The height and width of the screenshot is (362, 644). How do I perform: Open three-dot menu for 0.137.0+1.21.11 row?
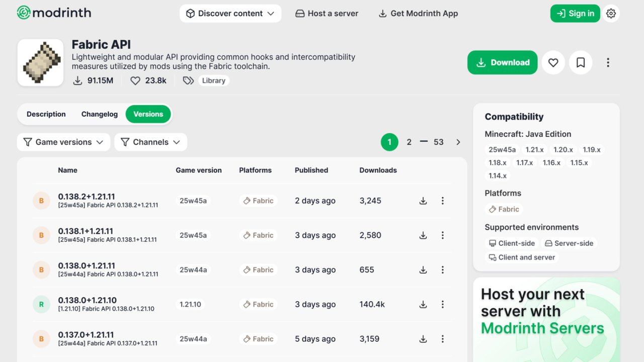pyautogui.click(x=443, y=339)
